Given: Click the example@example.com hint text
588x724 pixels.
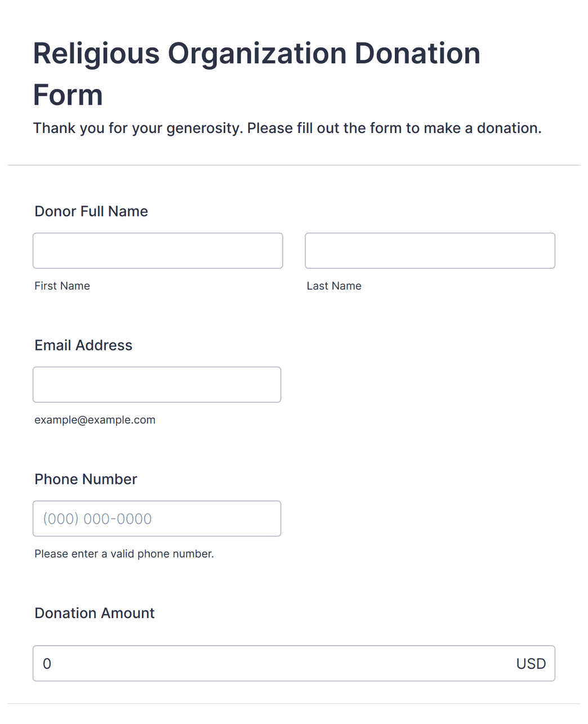Looking at the screenshot, I should pos(95,420).
